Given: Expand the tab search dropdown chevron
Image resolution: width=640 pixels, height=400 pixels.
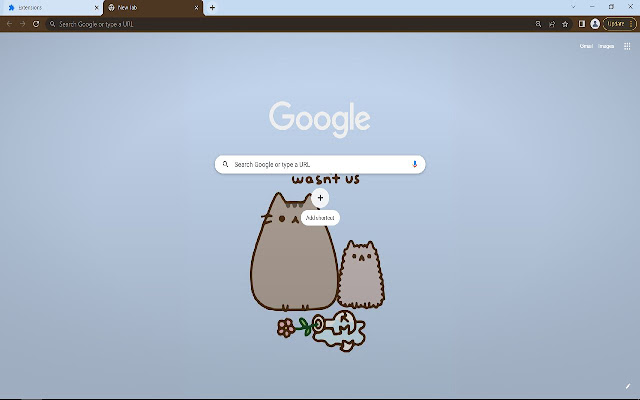Looking at the screenshot, I should pos(573,7).
